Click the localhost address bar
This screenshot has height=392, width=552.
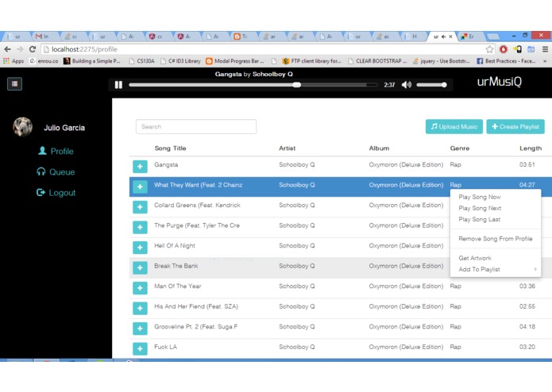point(264,49)
